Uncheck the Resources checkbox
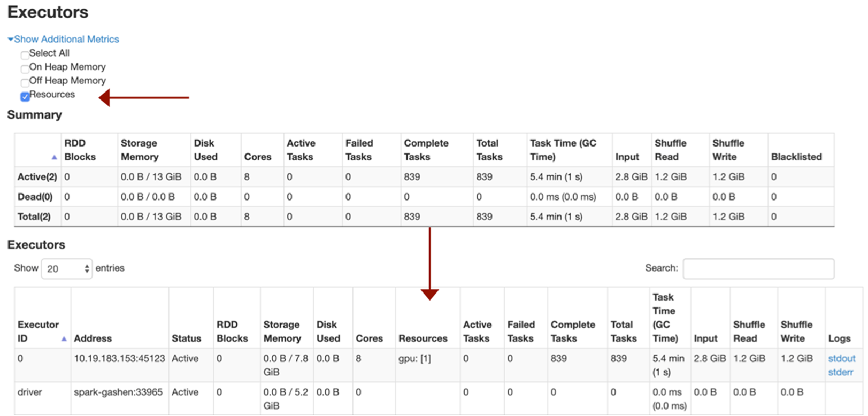 [x=25, y=97]
